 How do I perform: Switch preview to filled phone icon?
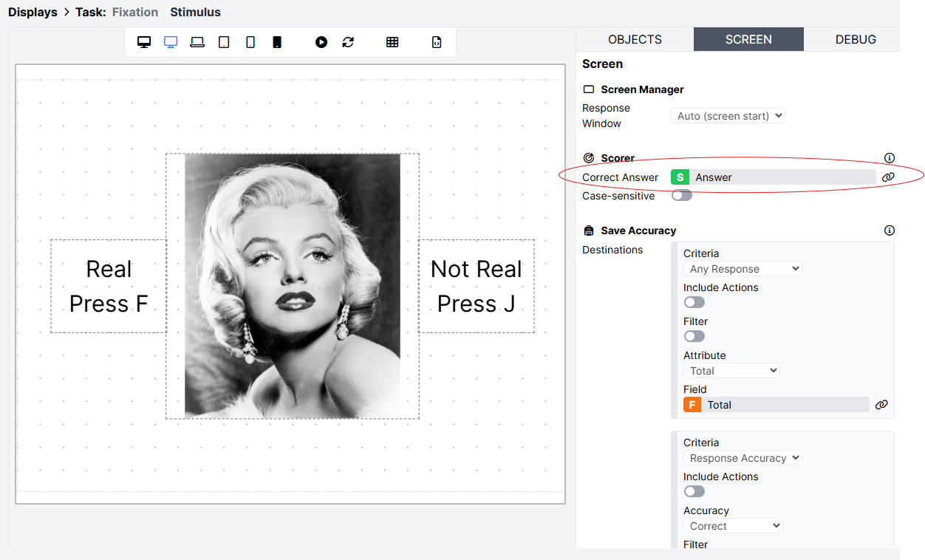pos(277,42)
